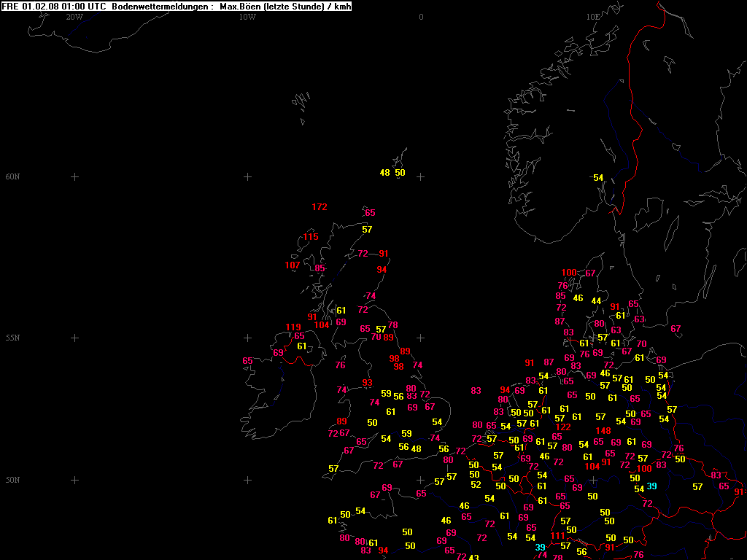Click the 20W longitude label
This screenshot has height=560, width=747.
point(74,17)
